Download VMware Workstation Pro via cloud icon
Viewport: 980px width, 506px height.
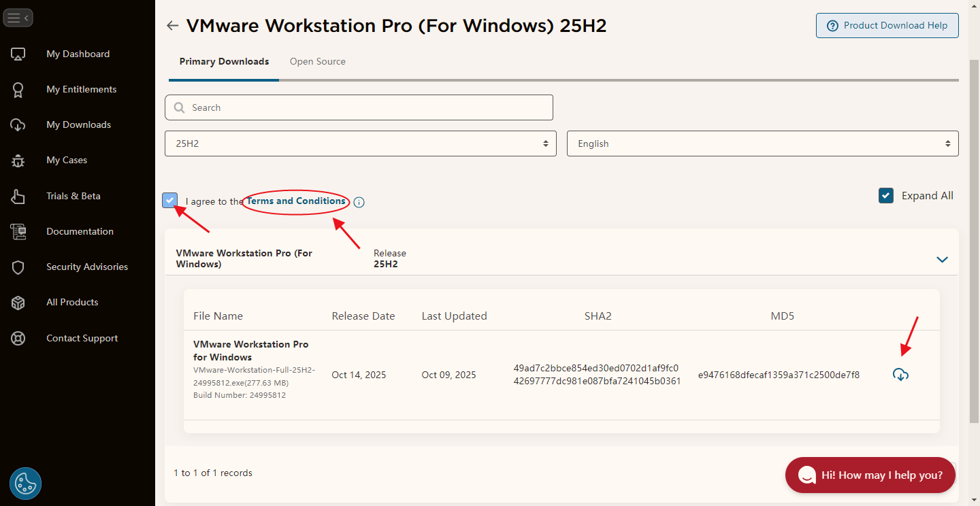[x=900, y=375]
